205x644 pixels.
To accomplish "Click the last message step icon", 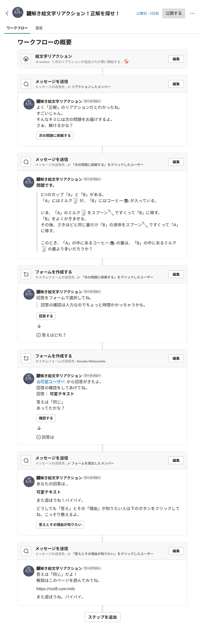I will pyautogui.click(x=26, y=551).
